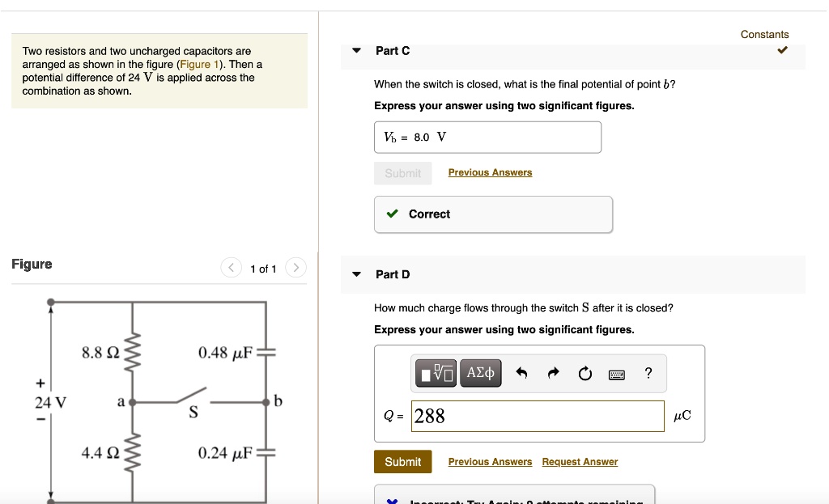Screen dimensions: 829x504
Task: Click the circuit diagram figure
Action: (x=159, y=399)
